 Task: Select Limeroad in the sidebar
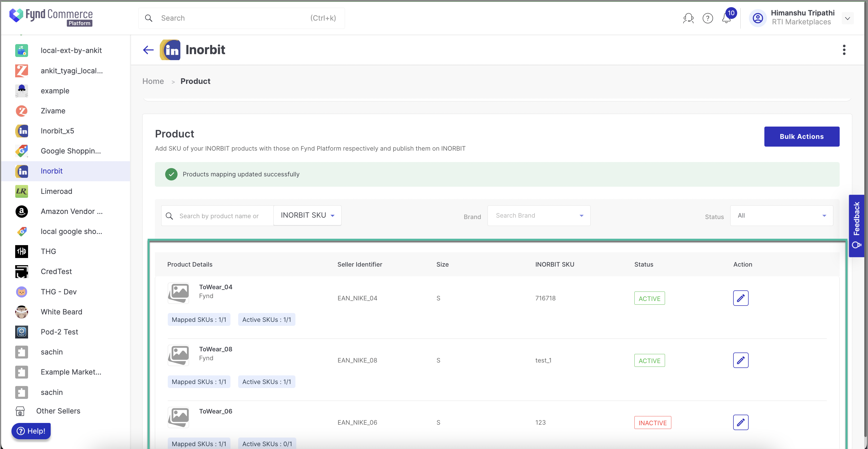pos(66,192)
